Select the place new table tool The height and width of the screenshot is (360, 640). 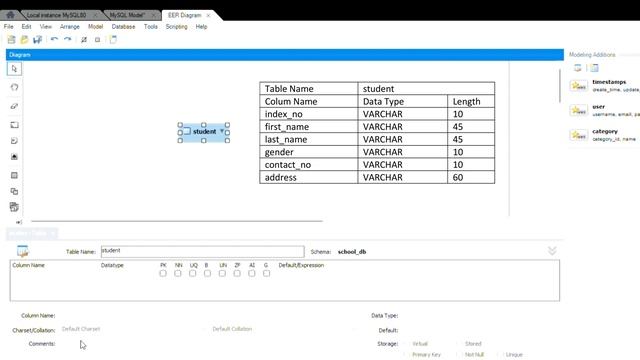[14, 175]
